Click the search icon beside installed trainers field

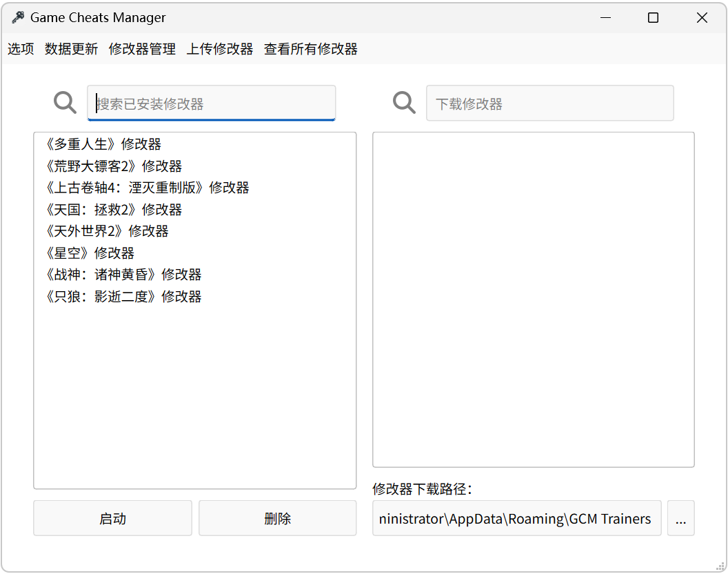[x=65, y=103]
